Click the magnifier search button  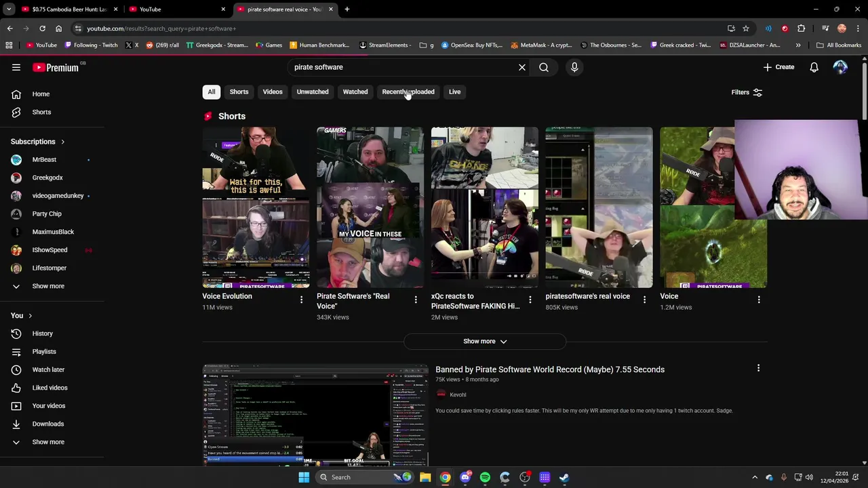(544, 67)
